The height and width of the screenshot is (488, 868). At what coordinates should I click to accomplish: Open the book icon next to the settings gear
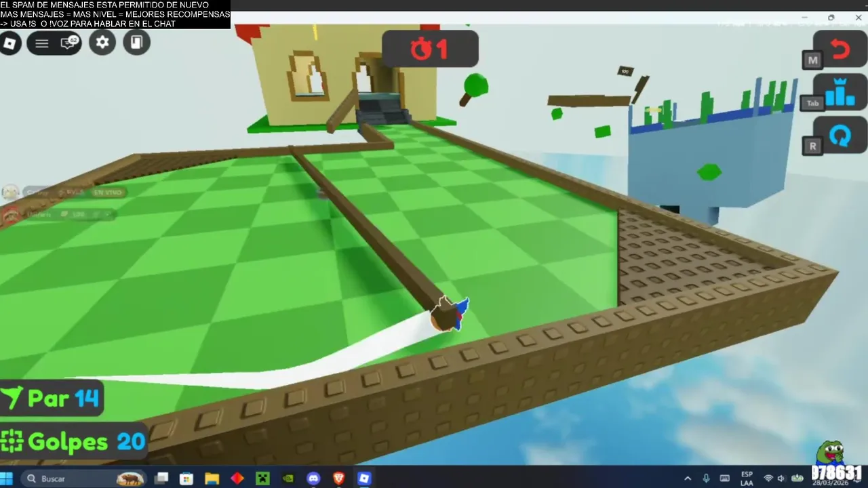(136, 43)
